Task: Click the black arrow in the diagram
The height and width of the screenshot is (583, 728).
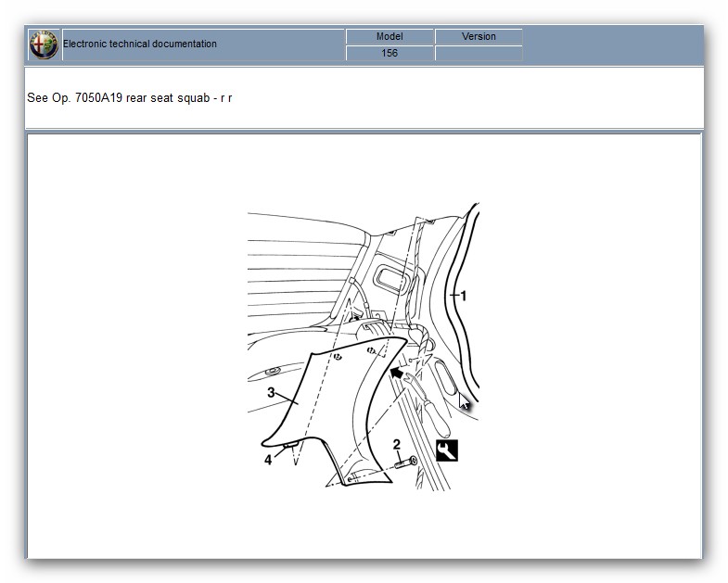Action: [397, 374]
